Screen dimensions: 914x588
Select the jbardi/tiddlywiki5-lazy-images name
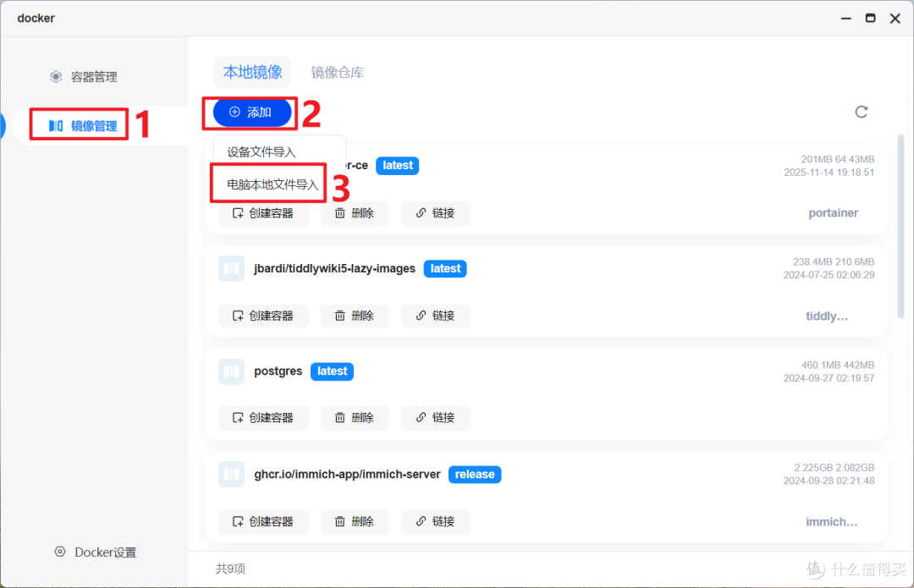pos(334,269)
